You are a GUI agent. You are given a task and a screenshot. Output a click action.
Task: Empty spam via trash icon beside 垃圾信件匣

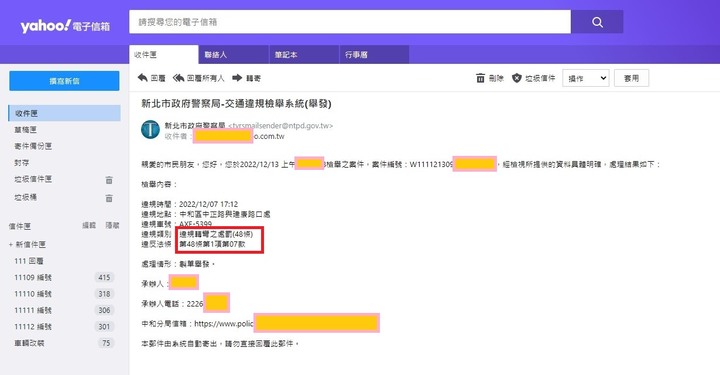109,180
